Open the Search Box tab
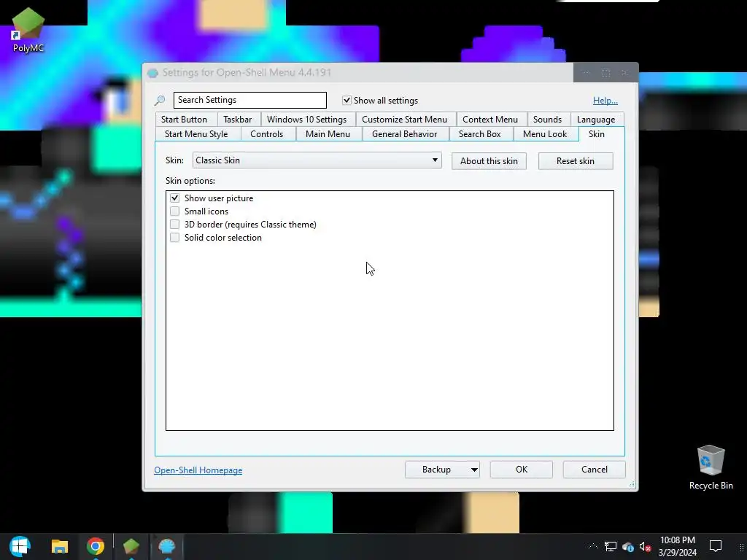The image size is (747, 560). (479, 134)
